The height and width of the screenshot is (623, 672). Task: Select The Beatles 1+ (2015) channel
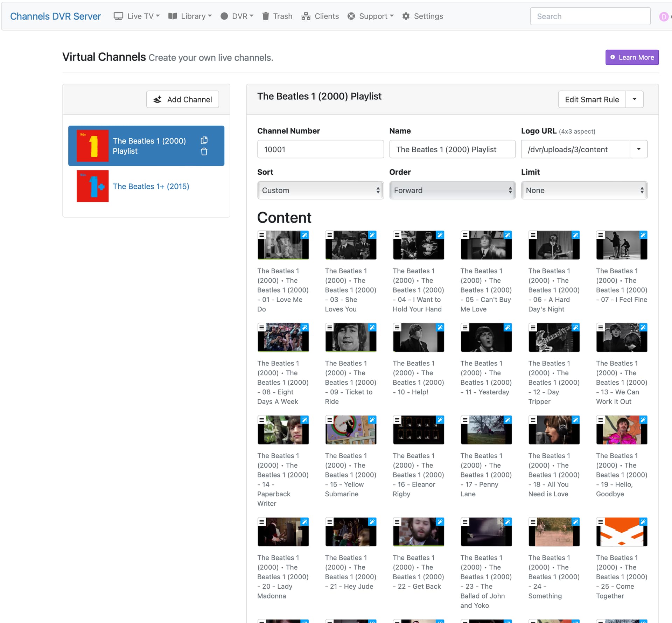[150, 186]
